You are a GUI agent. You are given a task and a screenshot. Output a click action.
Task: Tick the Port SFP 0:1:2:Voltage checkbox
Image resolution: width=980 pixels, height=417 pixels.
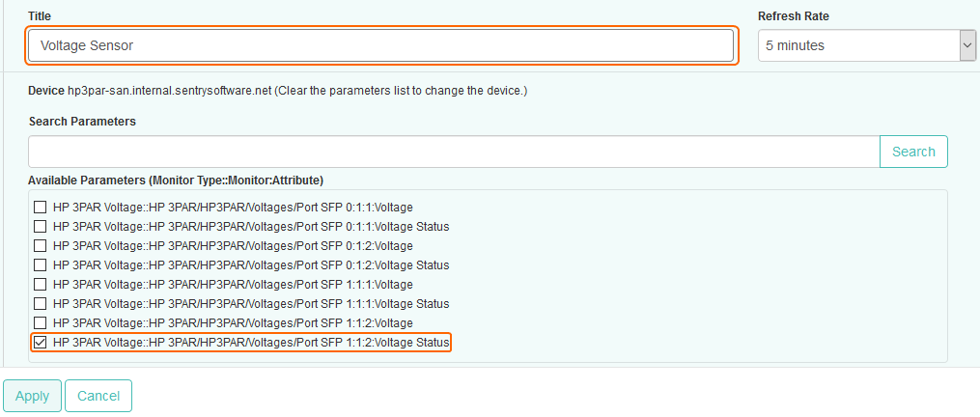pos(41,246)
